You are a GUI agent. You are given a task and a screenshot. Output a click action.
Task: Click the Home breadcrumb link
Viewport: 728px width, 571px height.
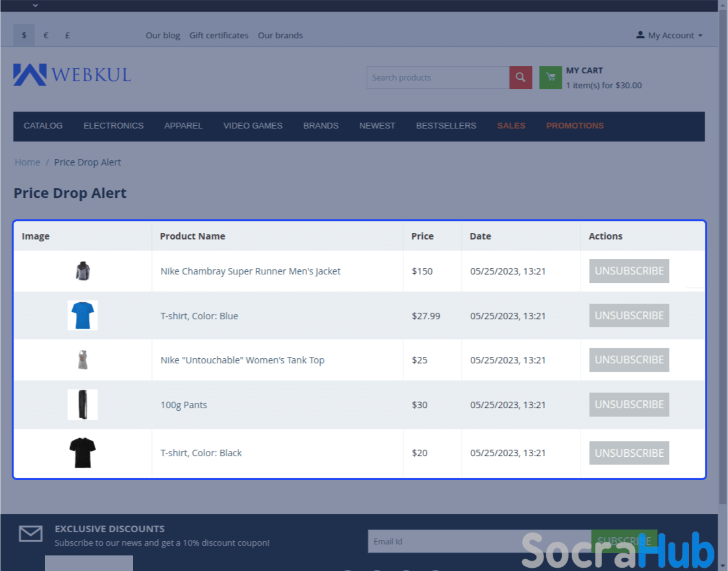click(27, 162)
